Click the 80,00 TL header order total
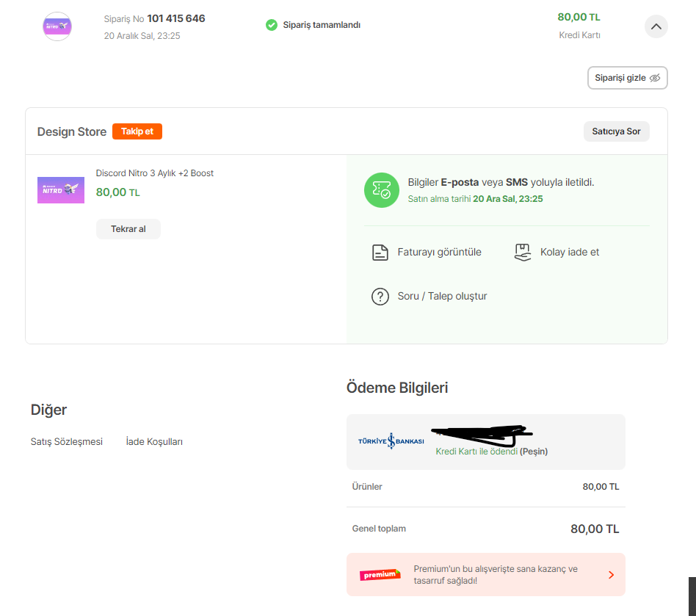This screenshot has height=616, width=696. (579, 18)
